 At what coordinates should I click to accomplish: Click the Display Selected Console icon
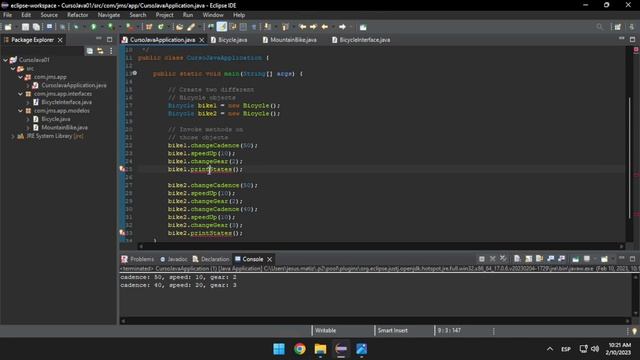point(587,259)
